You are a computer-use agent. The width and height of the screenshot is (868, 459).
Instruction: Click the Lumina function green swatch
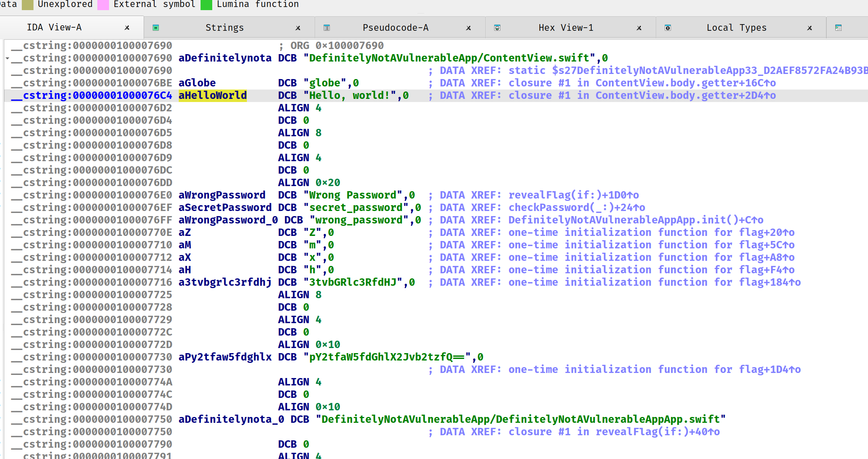206,4
